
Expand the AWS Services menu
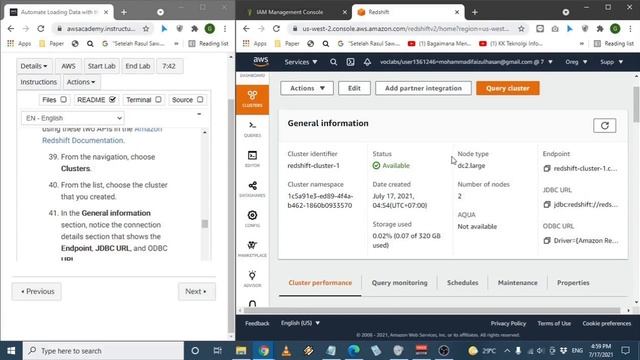(301, 62)
